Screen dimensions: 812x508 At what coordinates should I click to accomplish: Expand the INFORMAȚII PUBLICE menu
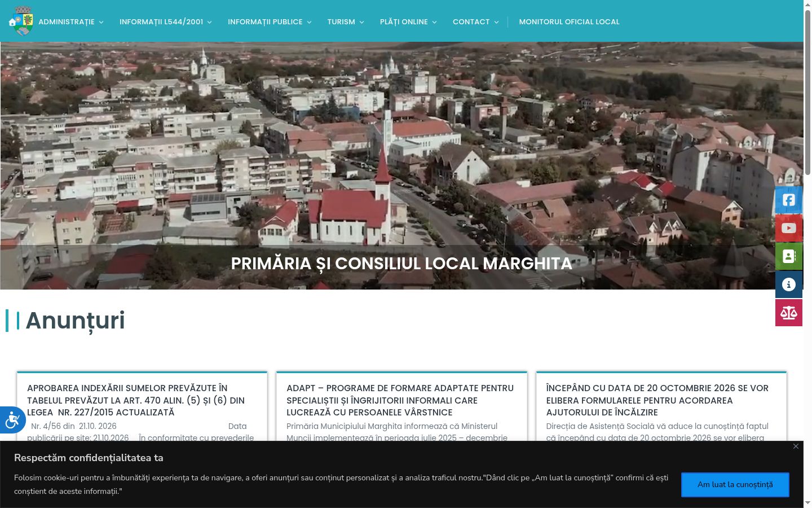click(x=270, y=22)
